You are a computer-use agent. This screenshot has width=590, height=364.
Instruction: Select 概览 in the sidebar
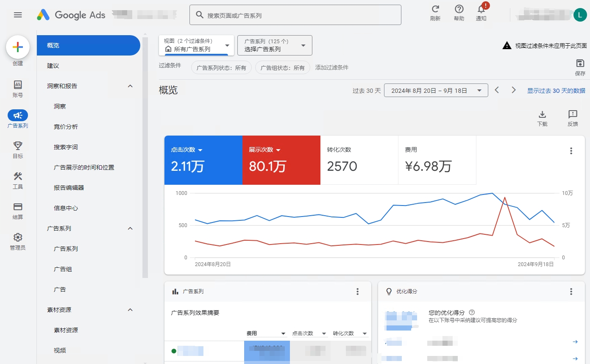(x=89, y=45)
